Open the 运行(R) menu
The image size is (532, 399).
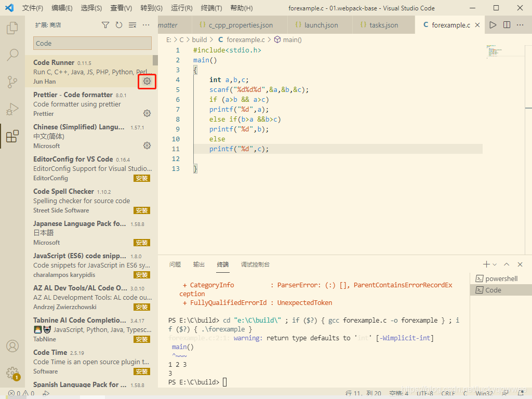(x=181, y=8)
